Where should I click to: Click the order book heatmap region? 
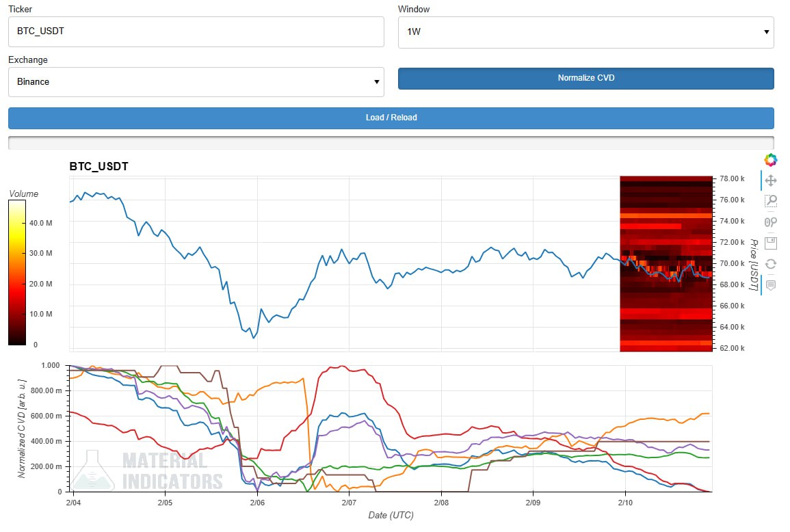coord(666,263)
